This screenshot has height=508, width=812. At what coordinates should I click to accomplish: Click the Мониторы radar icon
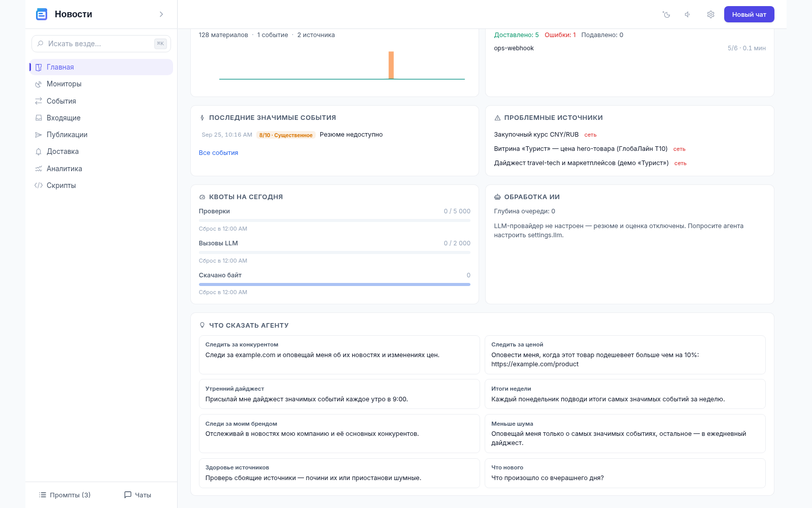pos(39,84)
